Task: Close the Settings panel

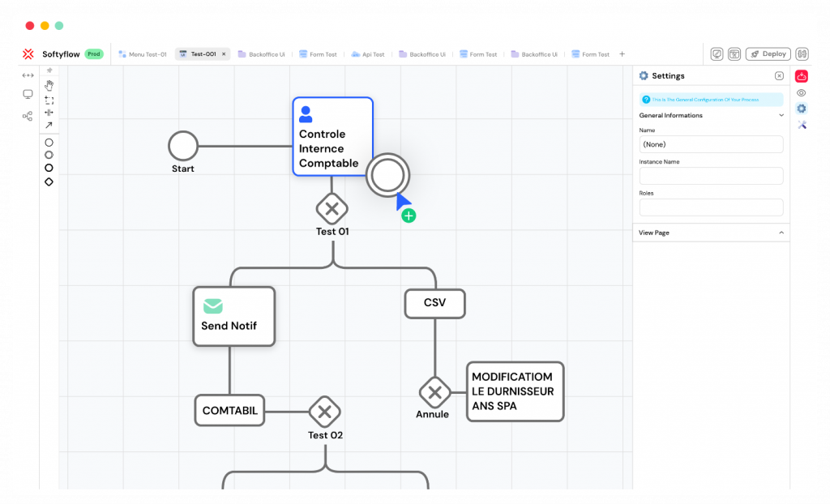Action: tap(779, 75)
